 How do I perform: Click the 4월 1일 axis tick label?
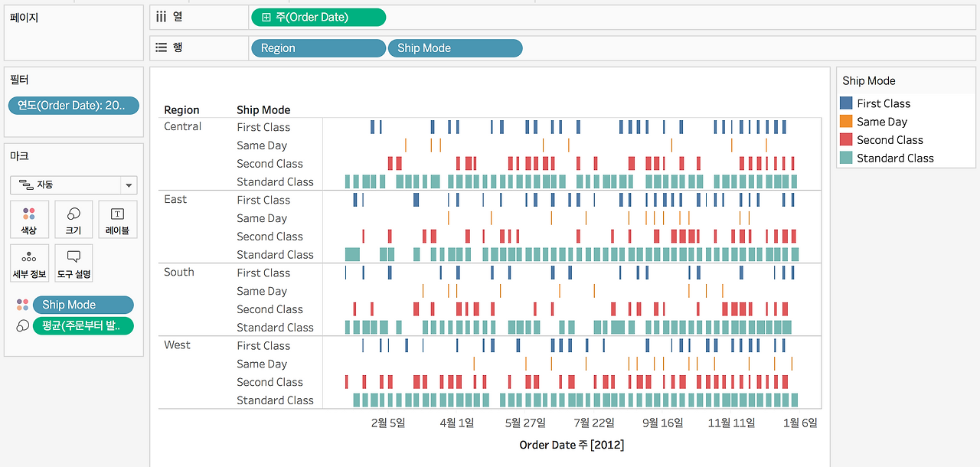(x=457, y=423)
